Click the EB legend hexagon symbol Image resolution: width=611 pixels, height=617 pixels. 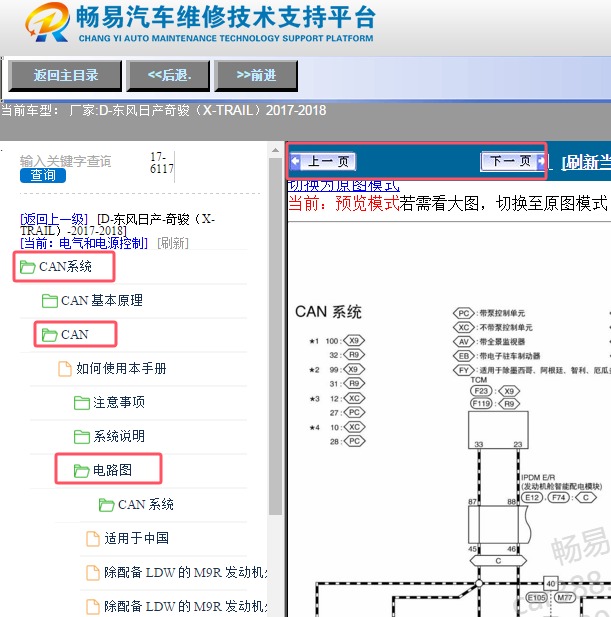point(464,357)
